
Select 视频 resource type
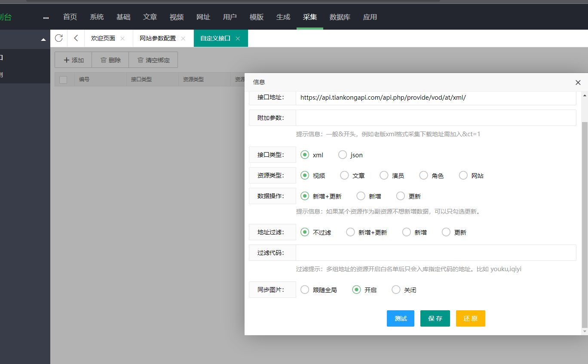[305, 175]
